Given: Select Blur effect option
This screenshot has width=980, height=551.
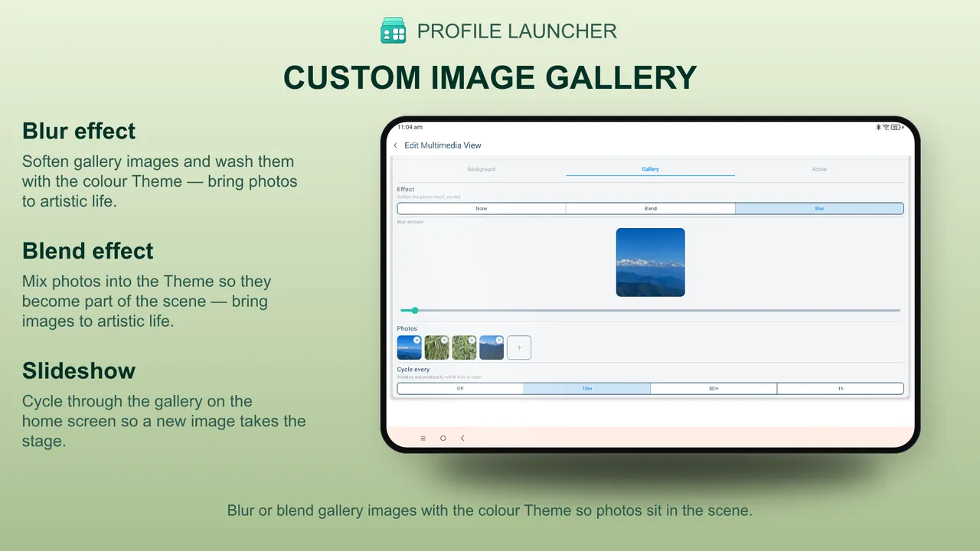Looking at the screenshot, I should 819,208.
